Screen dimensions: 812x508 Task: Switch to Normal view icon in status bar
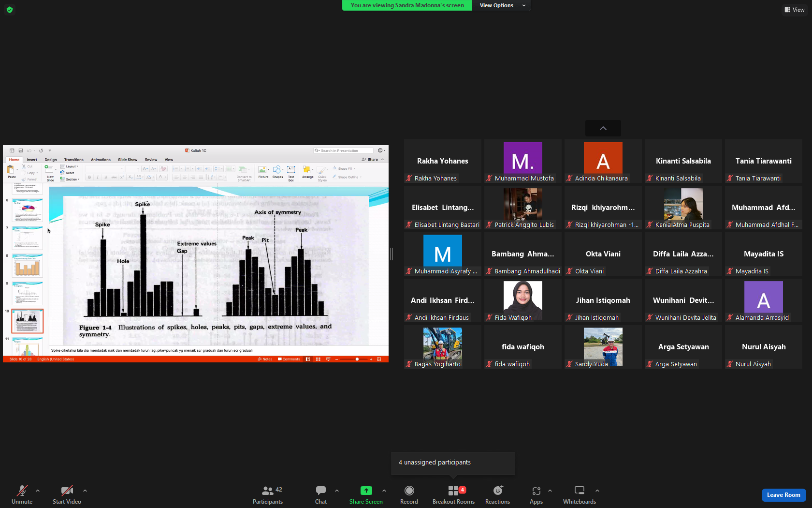tap(308, 359)
